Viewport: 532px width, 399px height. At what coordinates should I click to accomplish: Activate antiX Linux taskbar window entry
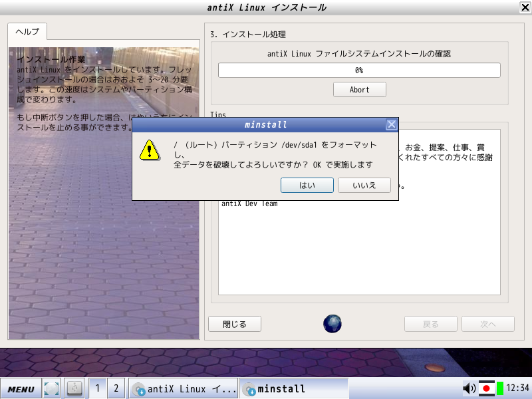(x=184, y=389)
